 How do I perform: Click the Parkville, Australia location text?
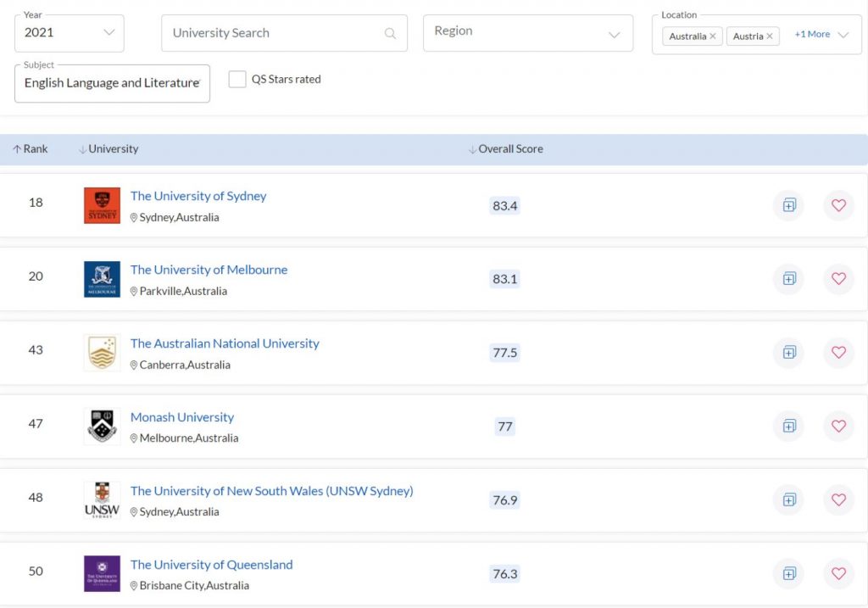pos(179,291)
